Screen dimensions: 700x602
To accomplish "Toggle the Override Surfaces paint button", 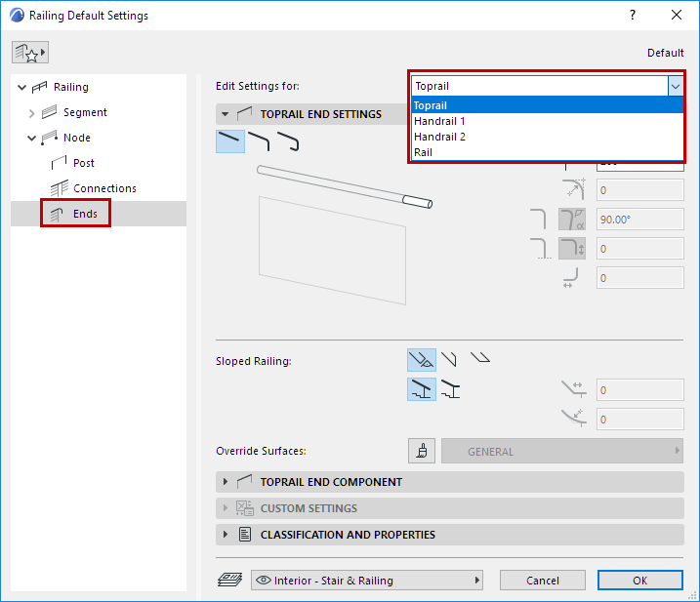I will 422,451.
